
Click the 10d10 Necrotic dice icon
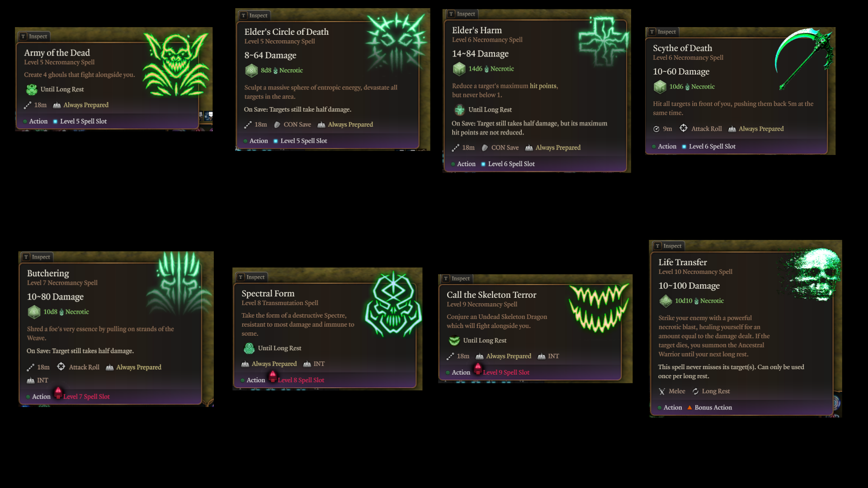[665, 301]
